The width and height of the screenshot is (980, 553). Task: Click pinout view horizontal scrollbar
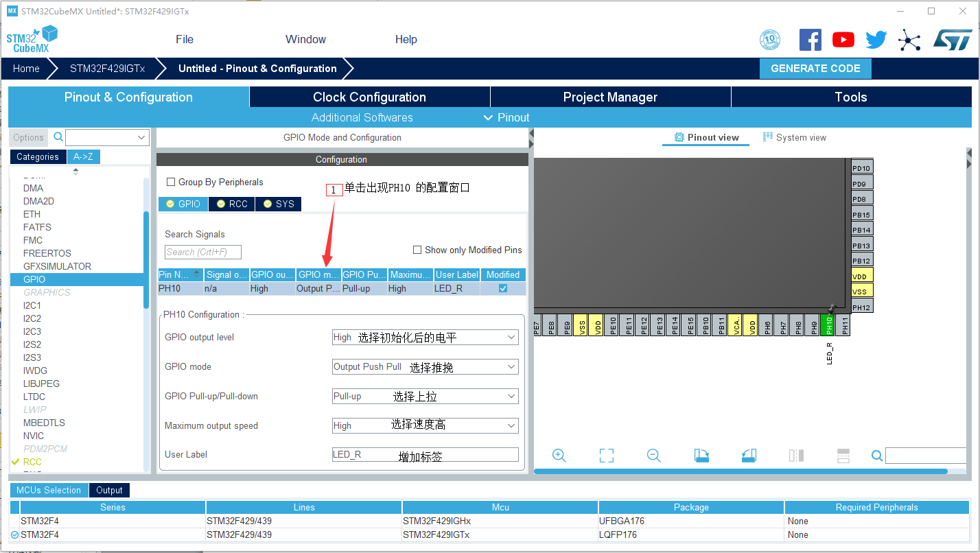click(740, 471)
